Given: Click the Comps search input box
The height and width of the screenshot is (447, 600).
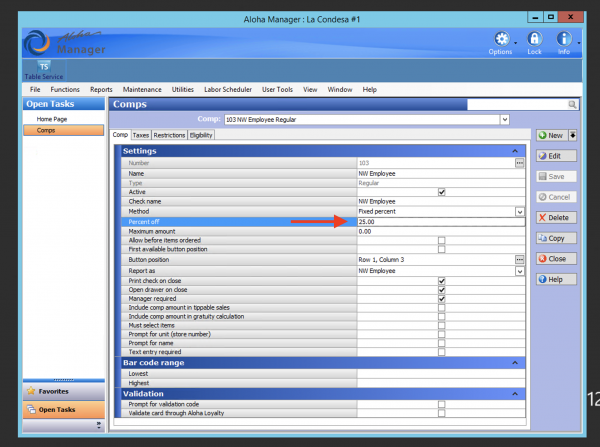Looking at the screenshot, I should tap(517, 104).
